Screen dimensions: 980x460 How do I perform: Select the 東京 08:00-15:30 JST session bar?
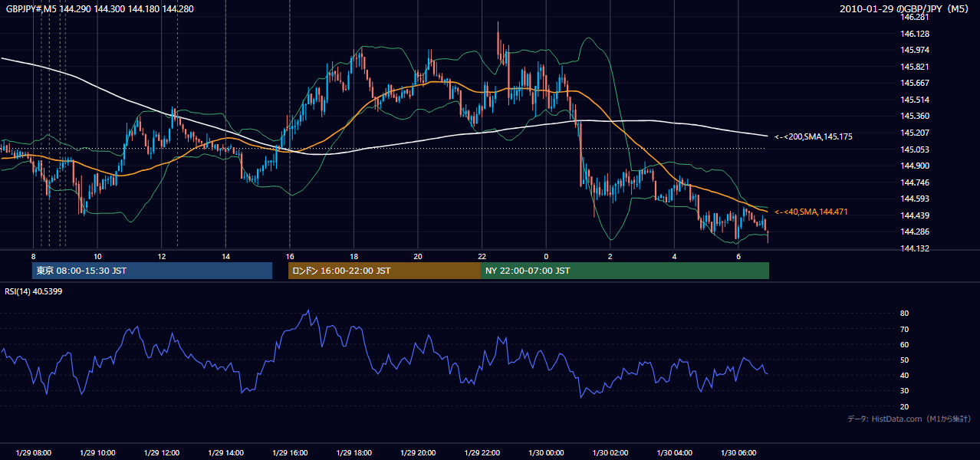[x=152, y=271]
